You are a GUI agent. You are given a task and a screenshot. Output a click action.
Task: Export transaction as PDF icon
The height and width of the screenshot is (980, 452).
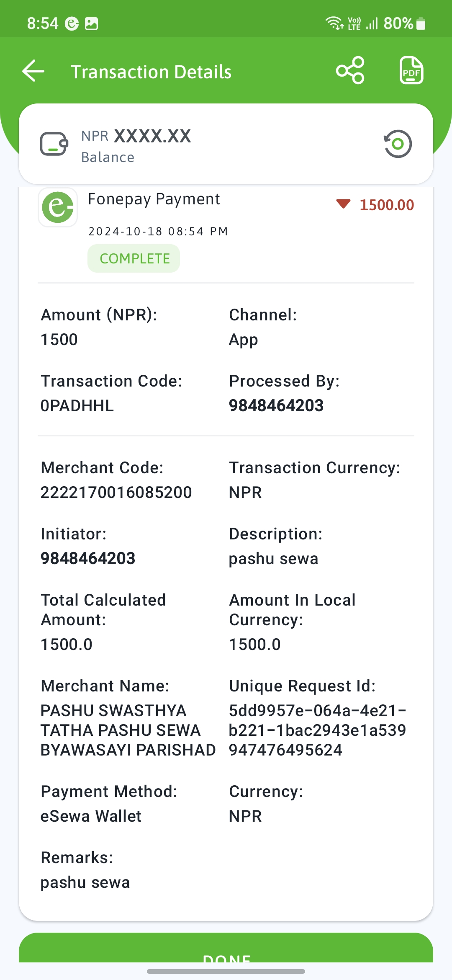(411, 70)
